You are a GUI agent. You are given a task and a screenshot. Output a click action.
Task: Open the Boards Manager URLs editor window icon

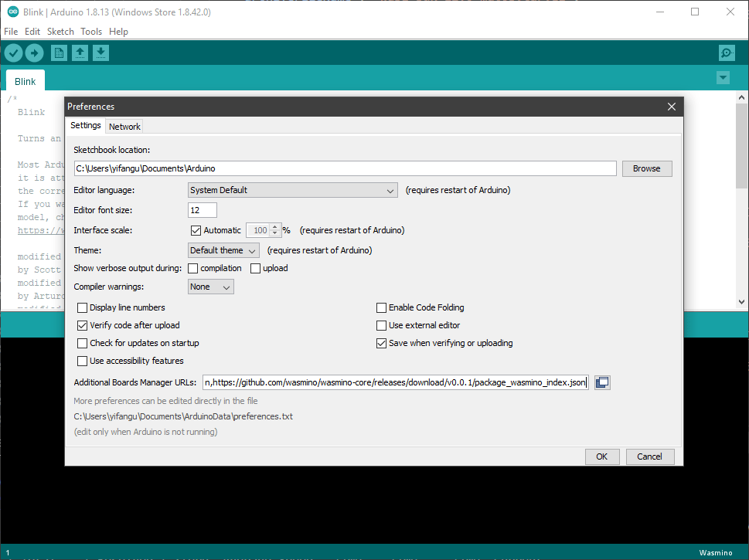602,382
